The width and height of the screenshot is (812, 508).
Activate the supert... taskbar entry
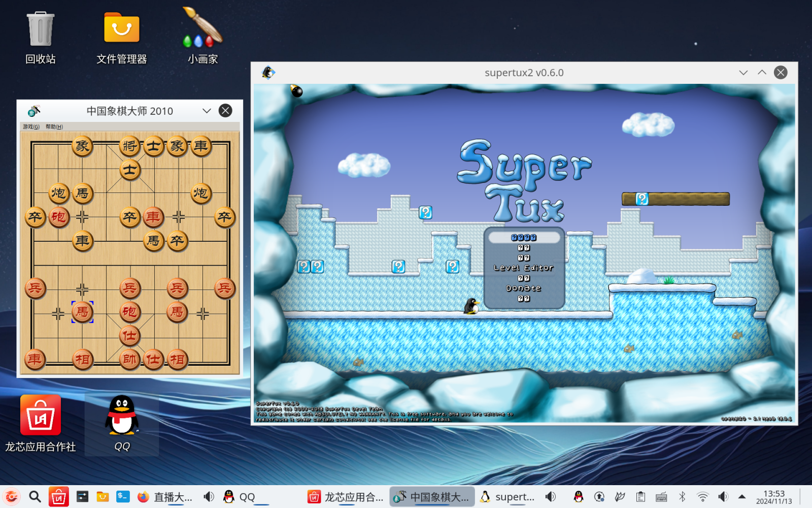point(508,497)
